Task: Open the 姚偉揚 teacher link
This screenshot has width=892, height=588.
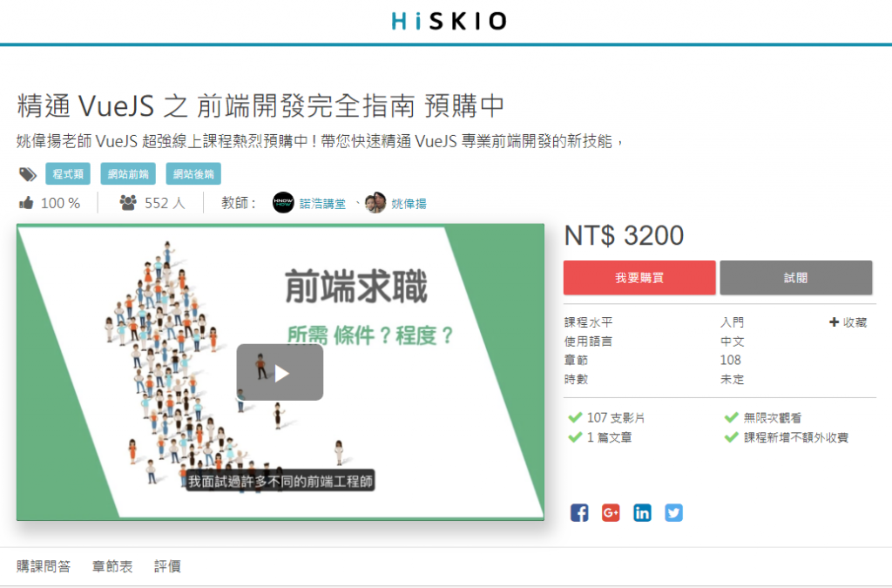Action: 409,204
